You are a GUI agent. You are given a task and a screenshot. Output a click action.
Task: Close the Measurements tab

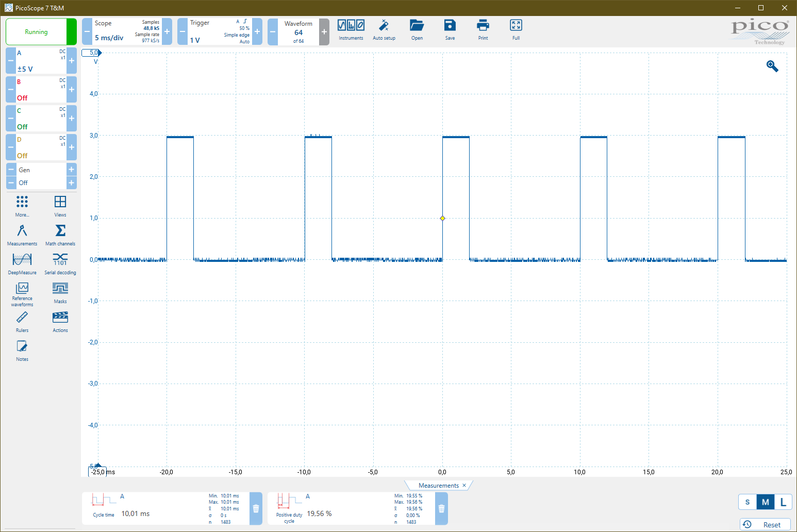(x=464, y=486)
